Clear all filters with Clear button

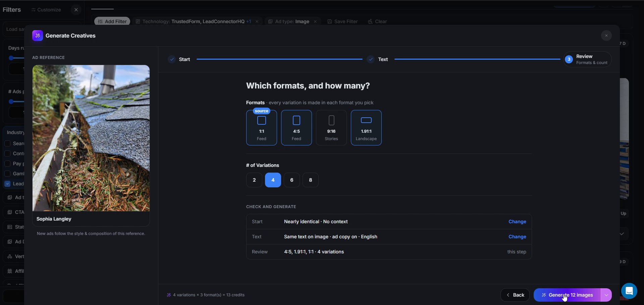377,21
